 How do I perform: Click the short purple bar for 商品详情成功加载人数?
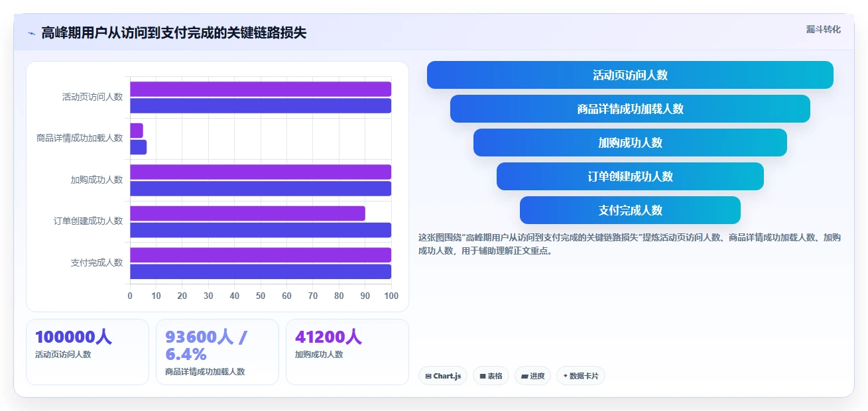point(137,131)
